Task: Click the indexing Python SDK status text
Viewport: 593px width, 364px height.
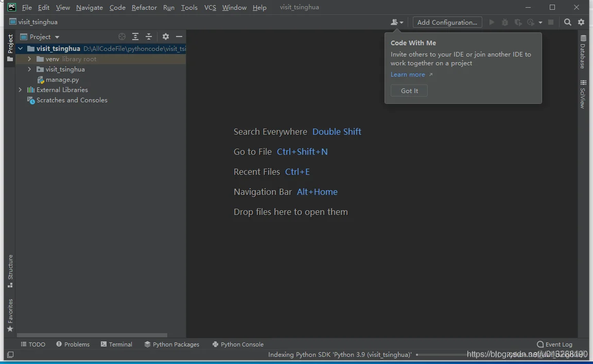Action: 340,355
